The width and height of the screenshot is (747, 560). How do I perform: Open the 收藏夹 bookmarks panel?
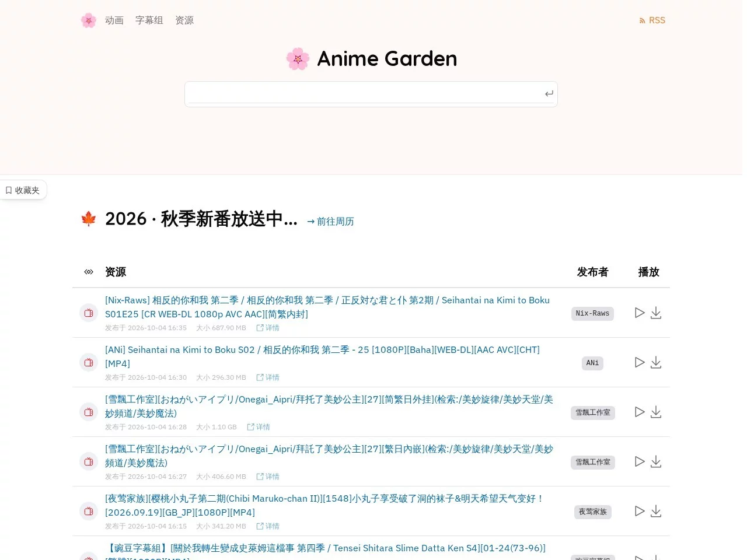(x=23, y=190)
